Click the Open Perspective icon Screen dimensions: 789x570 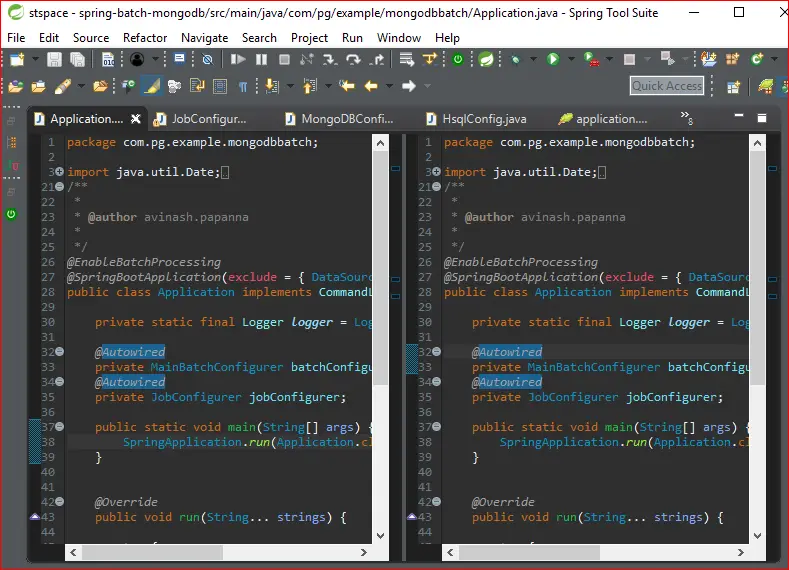coord(733,87)
